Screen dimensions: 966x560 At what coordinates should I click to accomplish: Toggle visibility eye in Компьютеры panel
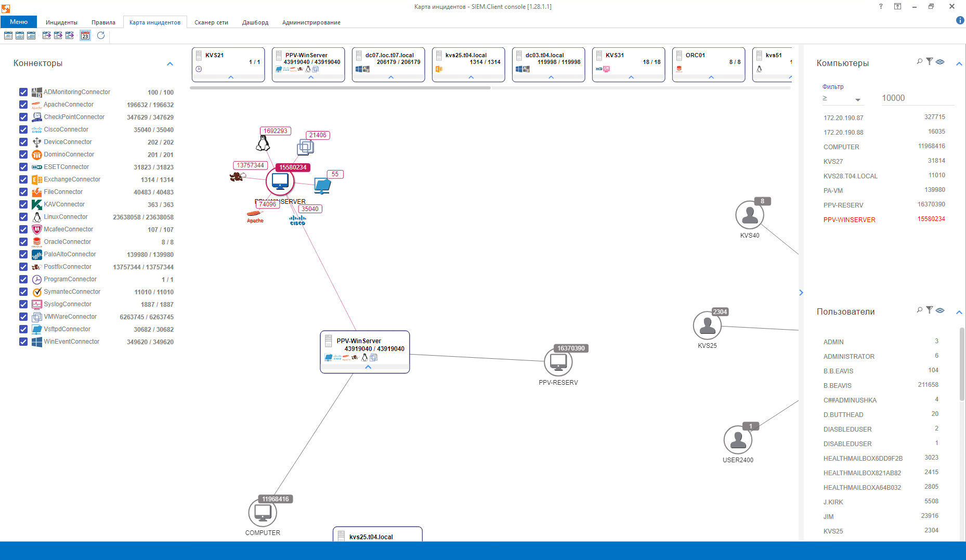[x=940, y=61]
